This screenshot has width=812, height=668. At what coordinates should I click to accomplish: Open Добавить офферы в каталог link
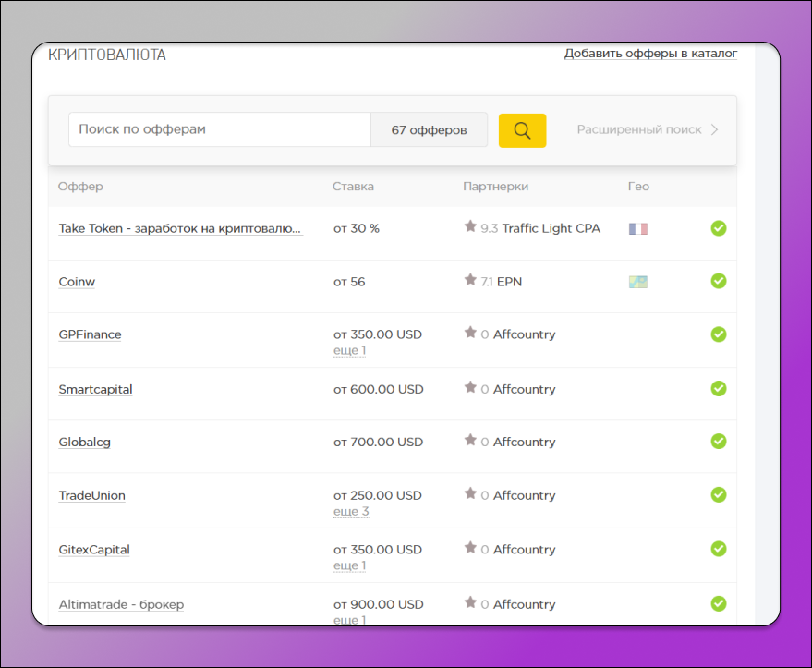(x=650, y=54)
